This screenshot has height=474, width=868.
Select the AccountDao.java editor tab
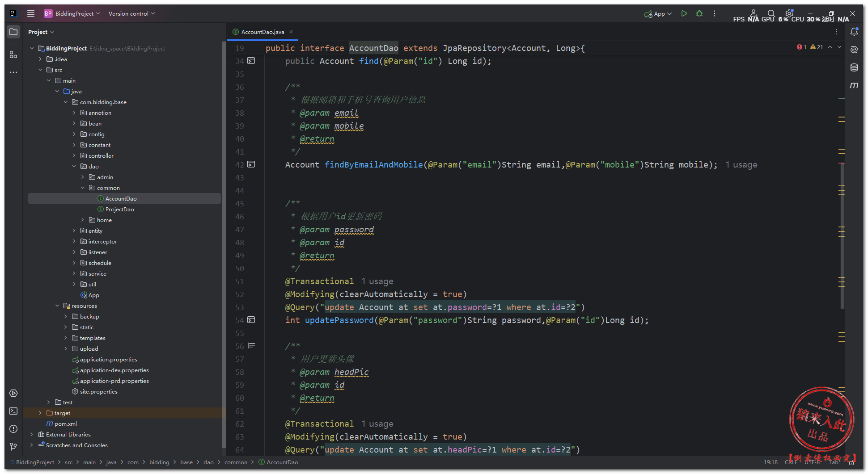point(263,32)
